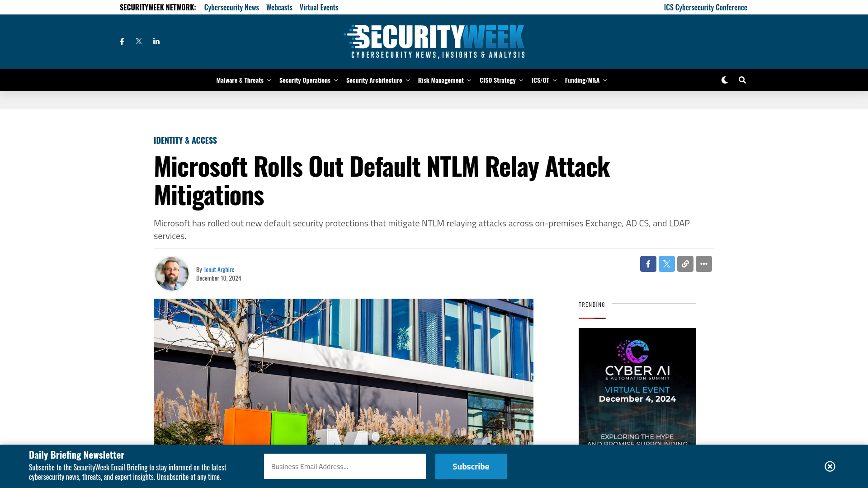Click the article share Facebook icon

click(648, 264)
